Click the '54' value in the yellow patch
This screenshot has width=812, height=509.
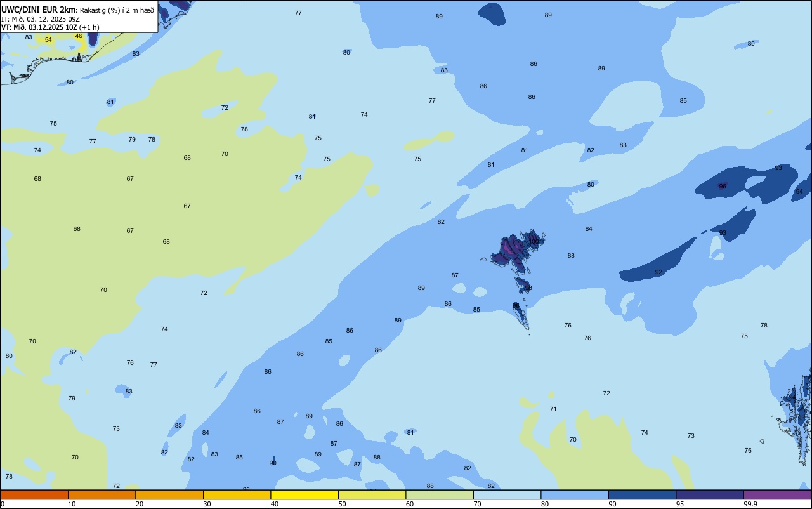pos(48,39)
